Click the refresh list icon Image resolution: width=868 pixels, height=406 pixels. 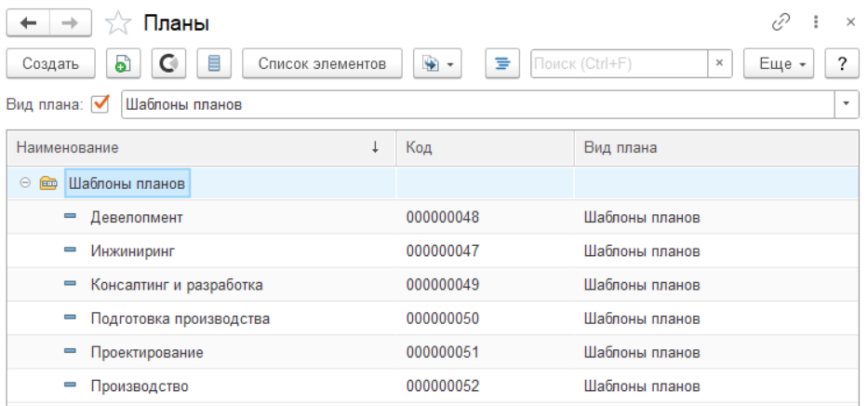click(168, 63)
